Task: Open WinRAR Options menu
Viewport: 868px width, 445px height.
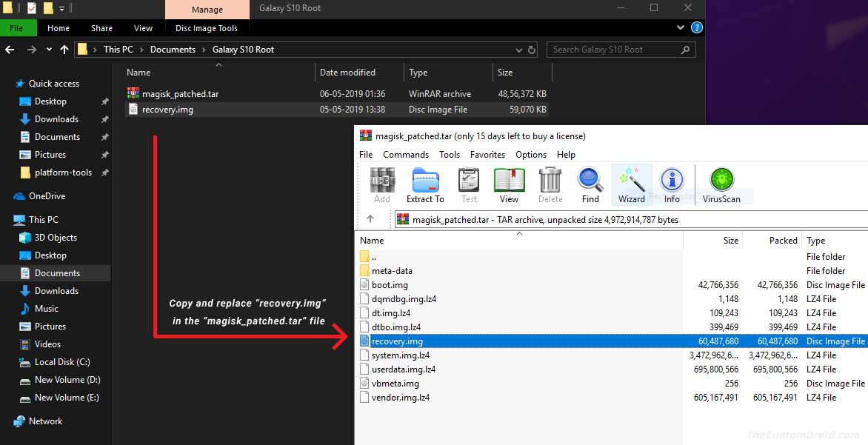Action: pos(531,155)
